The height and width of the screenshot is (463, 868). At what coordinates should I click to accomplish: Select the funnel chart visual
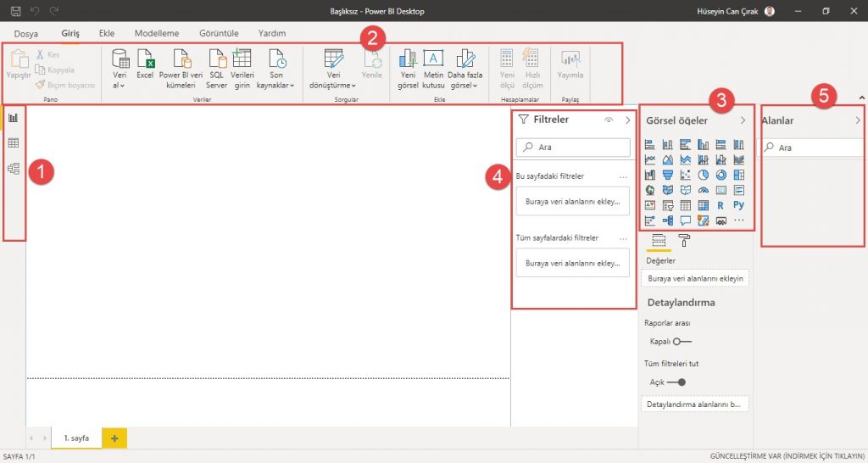[668, 175]
